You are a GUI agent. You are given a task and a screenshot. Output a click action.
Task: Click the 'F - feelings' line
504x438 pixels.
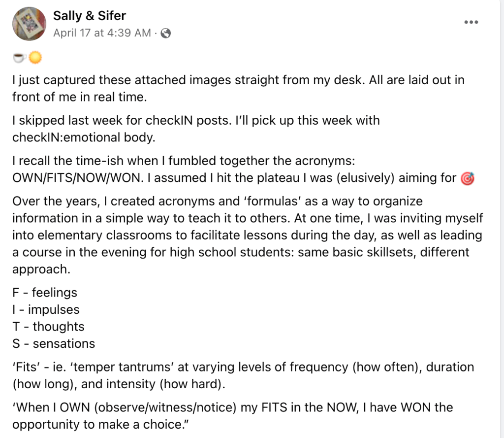tap(45, 293)
